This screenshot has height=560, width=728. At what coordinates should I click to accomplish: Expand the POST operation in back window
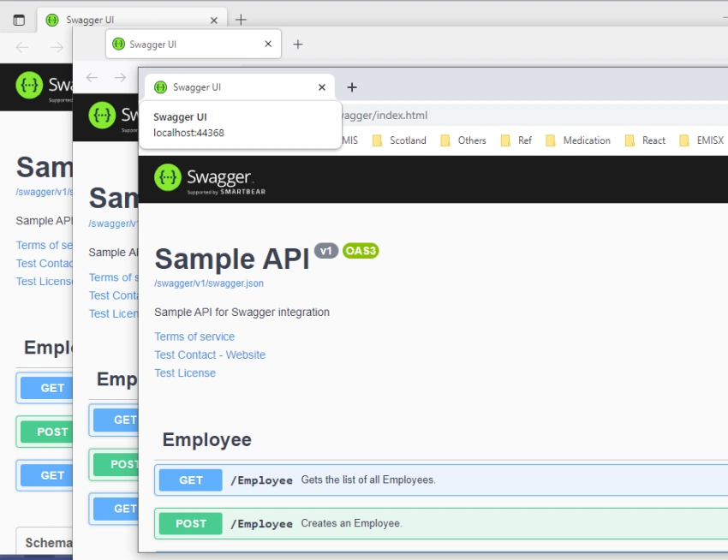point(45,432)
